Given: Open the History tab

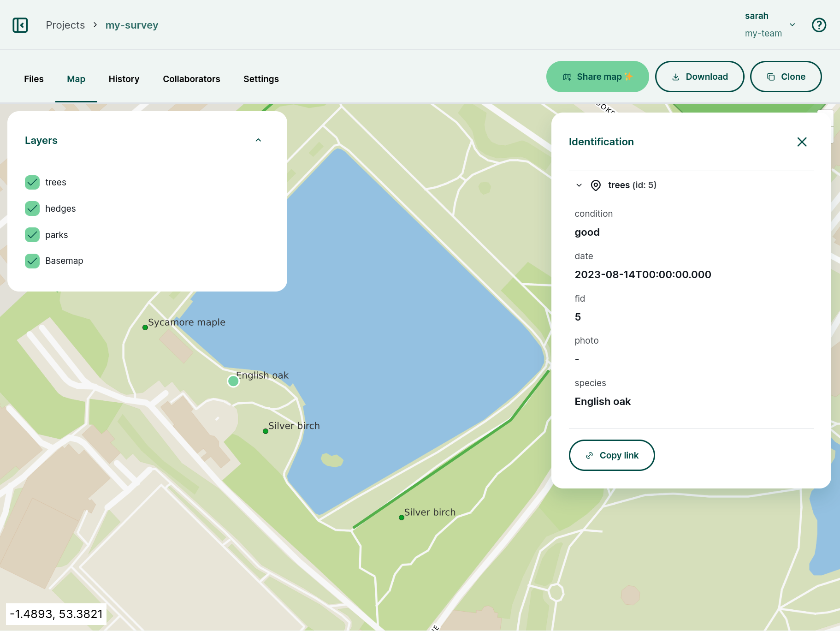Looking at the screenshot, I should 124,79.
